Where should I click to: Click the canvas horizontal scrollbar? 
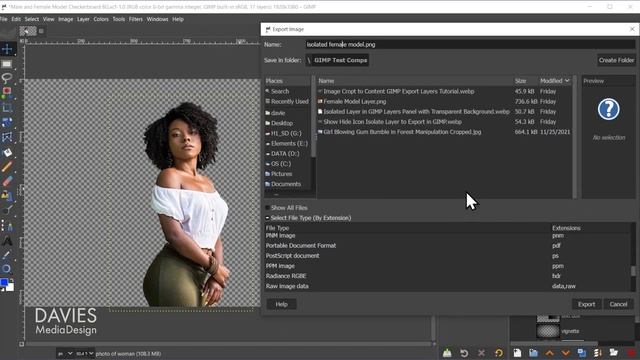tap(228, 344)
